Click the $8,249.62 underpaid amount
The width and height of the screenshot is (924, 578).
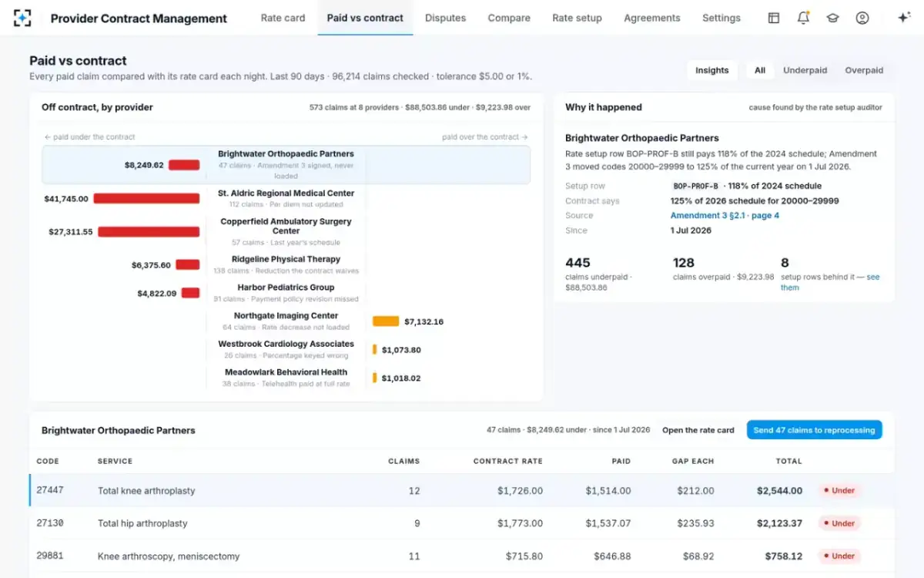(144, 165)
